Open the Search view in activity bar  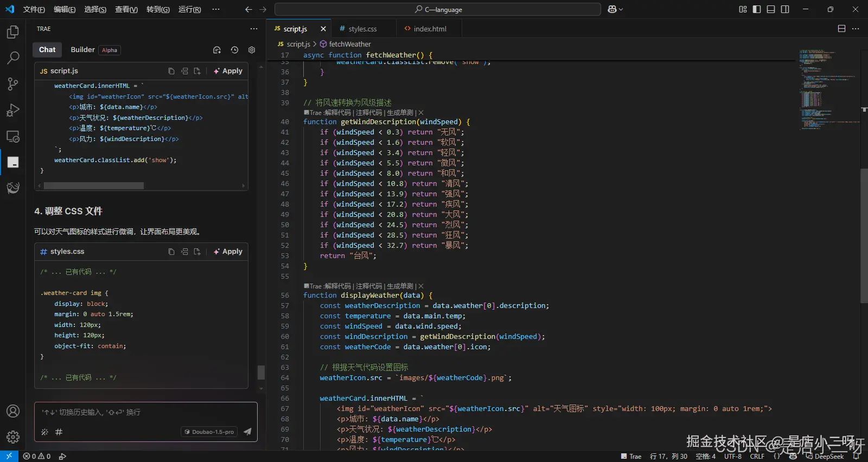pyautogui.click(x=13, y=57)
